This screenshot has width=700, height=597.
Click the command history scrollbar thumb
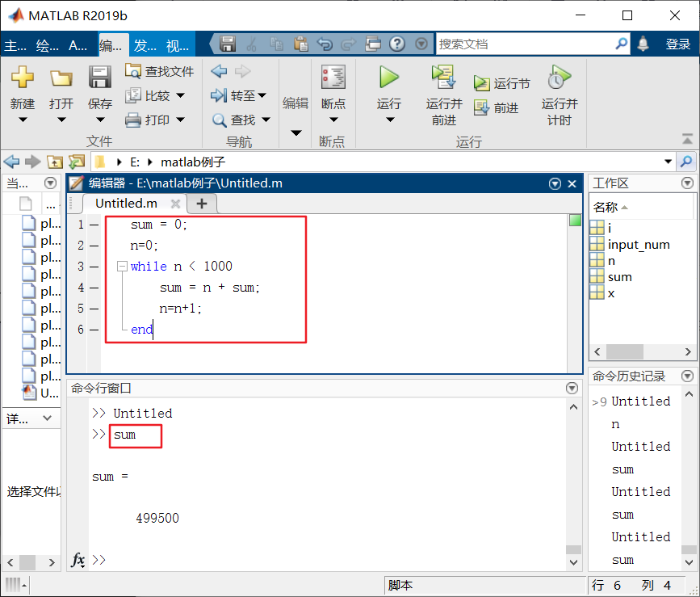(689, 549)
